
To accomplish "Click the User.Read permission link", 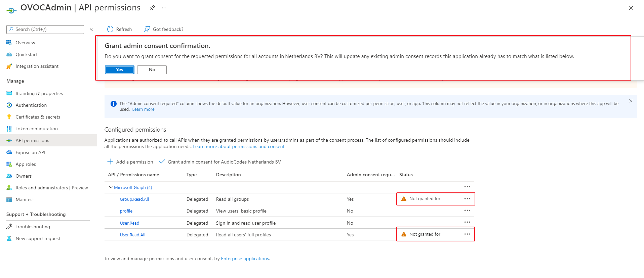I will [x=129, y=223].
